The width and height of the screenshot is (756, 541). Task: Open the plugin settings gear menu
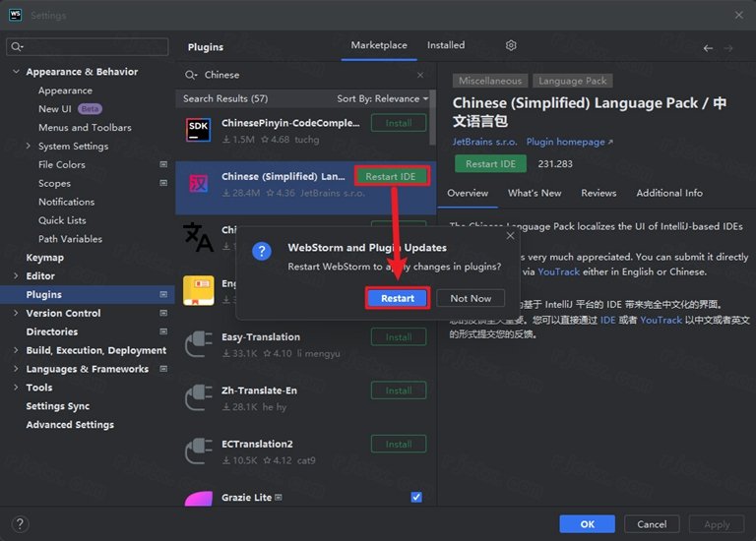[511, 45]
